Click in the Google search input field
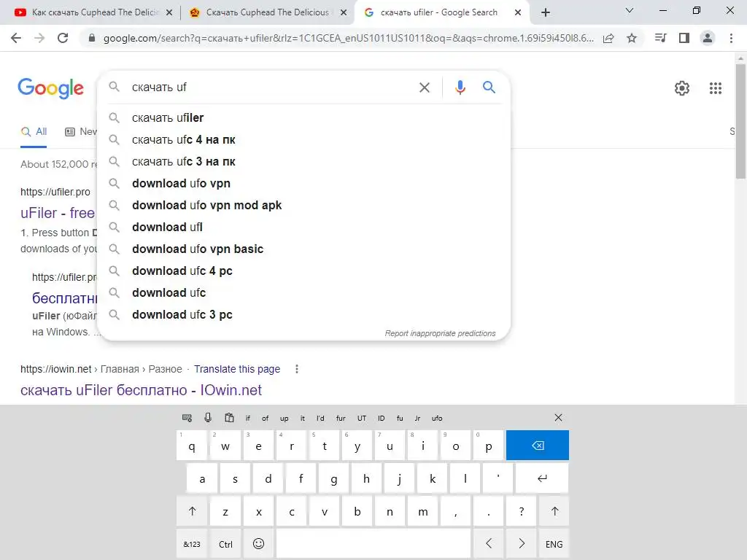This screenshot has height=560, width=747. [x=270, y=87]
